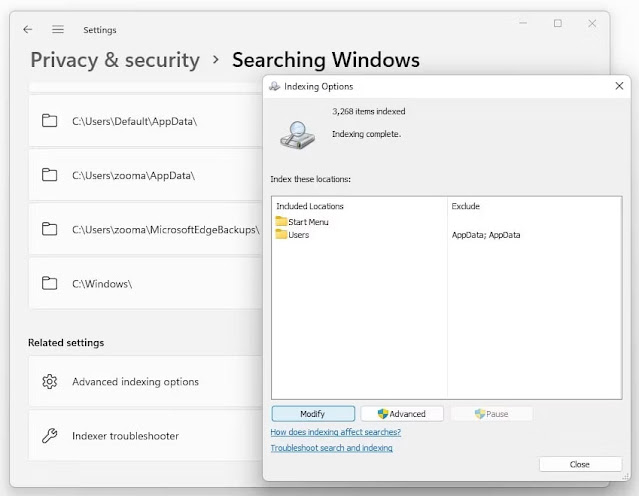Select the C:\Users\Default\AppData\ excluded folder row
Screen dimensions: 639x496
145,121
